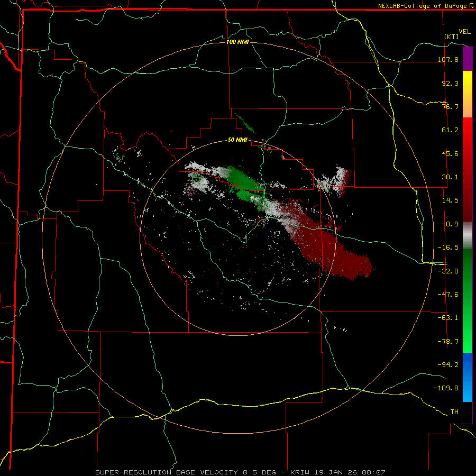Viewport: 476px width, 476px height.
Task: Click the small green echo north of 50 NMI ring
Action: (x=245, y=124)
